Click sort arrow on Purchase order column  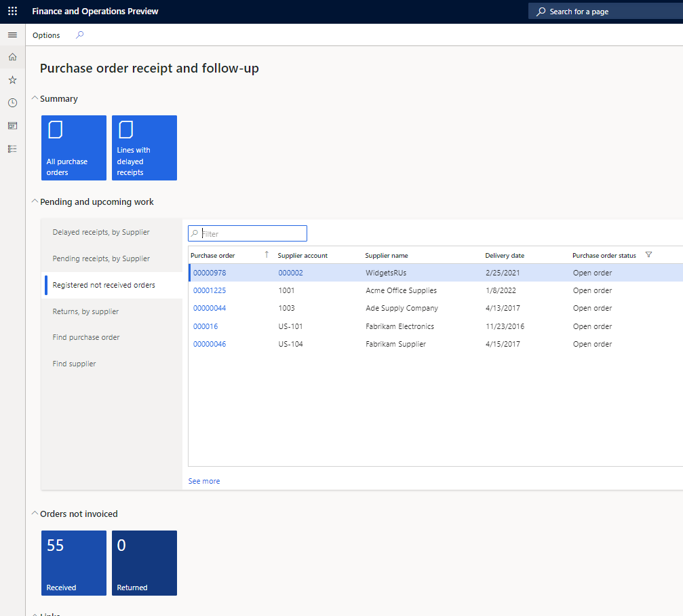(267, 255)
